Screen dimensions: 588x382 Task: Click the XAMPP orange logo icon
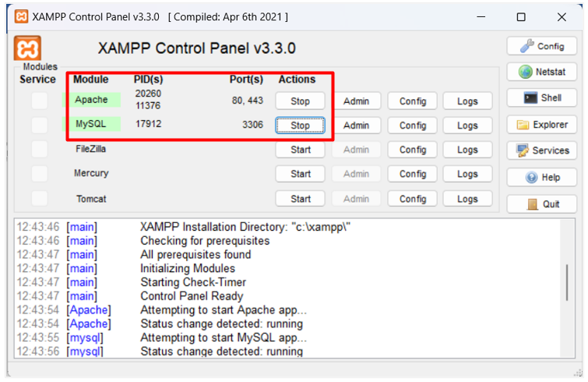click(x=28, y=48)
